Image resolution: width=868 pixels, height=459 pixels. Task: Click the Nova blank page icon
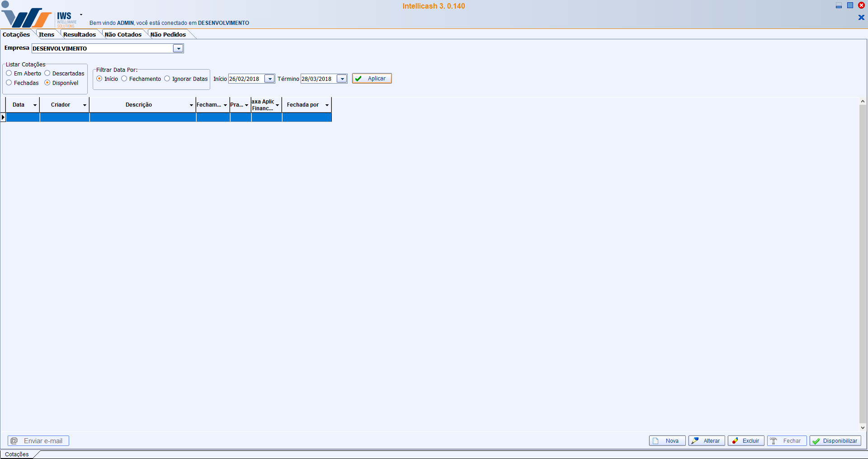click(656, 441)
